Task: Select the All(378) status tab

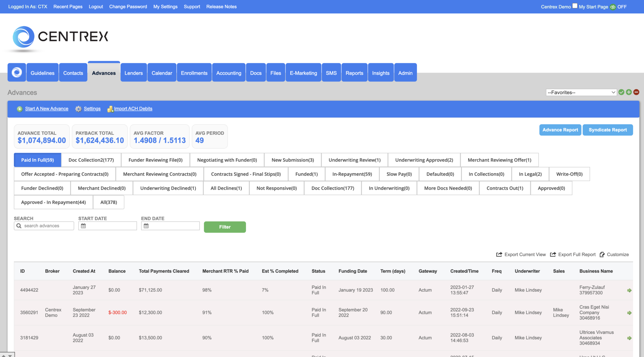Action: 109,202
